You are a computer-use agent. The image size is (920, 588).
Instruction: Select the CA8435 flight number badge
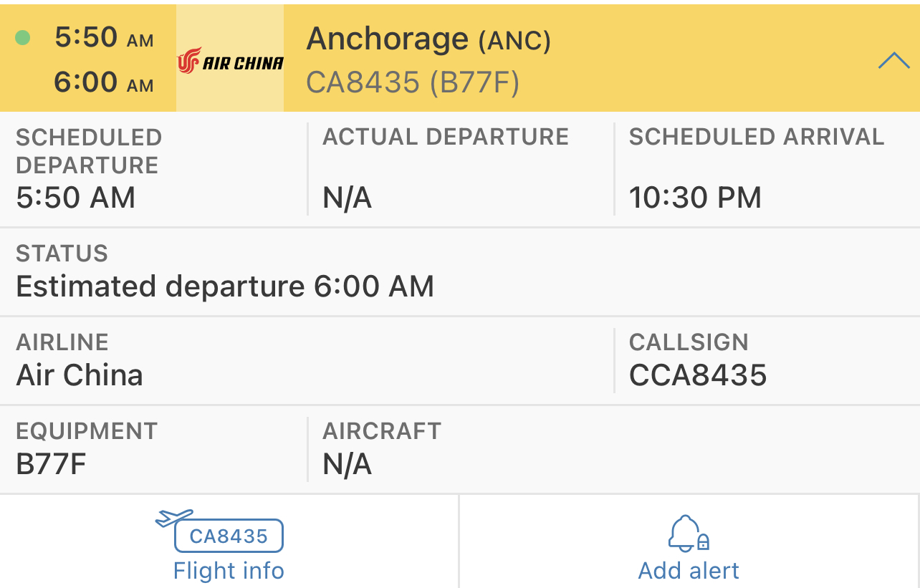pyautogui.click(x=229, y=536)
